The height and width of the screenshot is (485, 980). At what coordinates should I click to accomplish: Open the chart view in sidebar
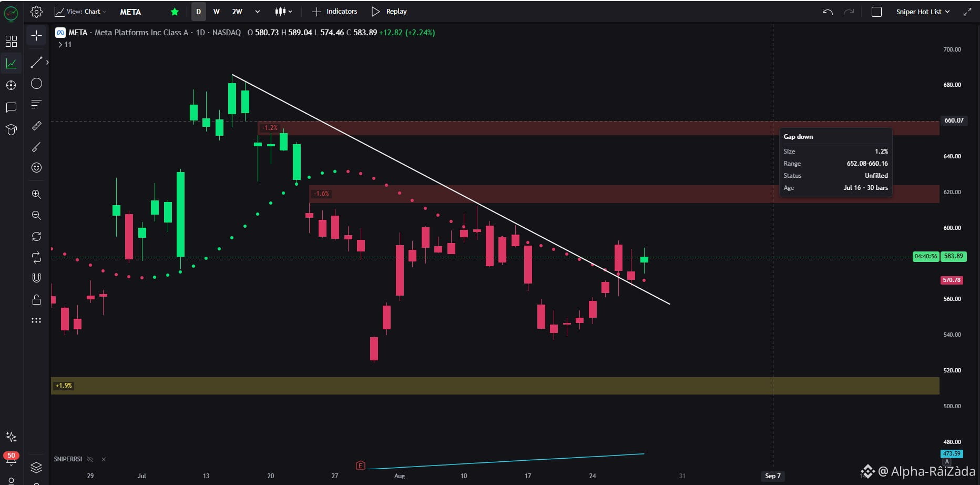point(11,64)
